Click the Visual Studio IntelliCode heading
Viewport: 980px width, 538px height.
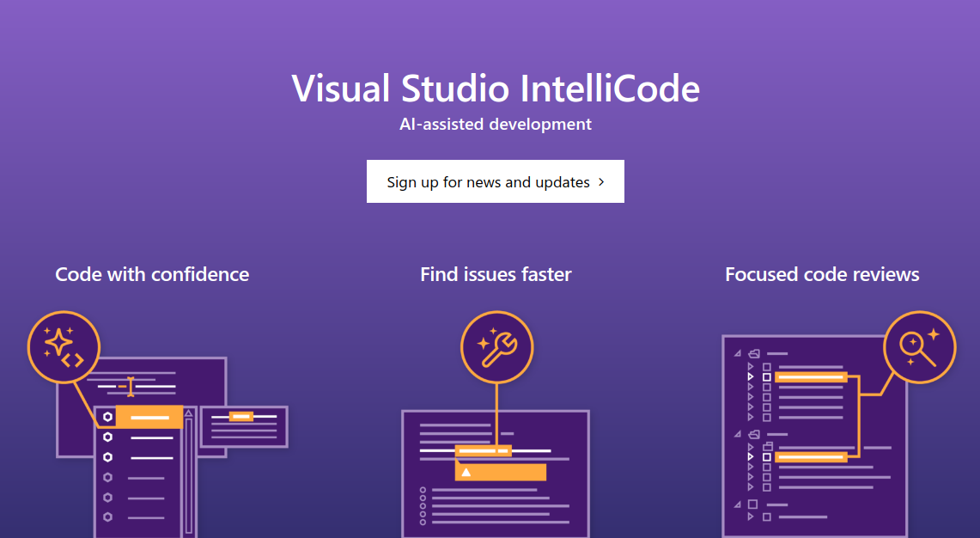pyautogui.click(x=496, y=89)
